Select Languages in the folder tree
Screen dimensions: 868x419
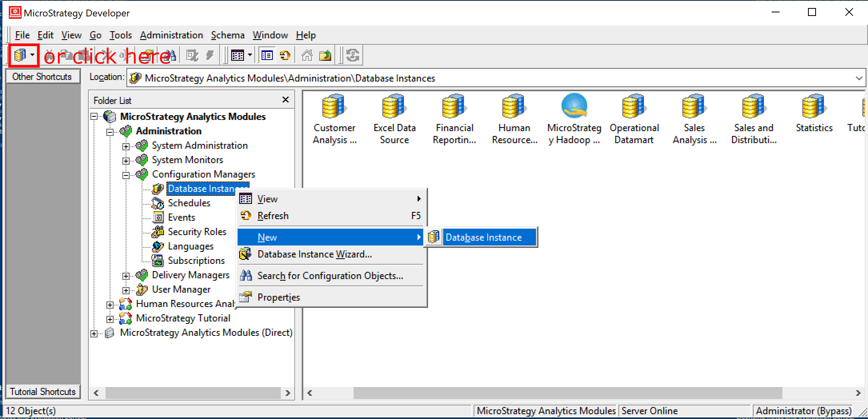[190, 246]
